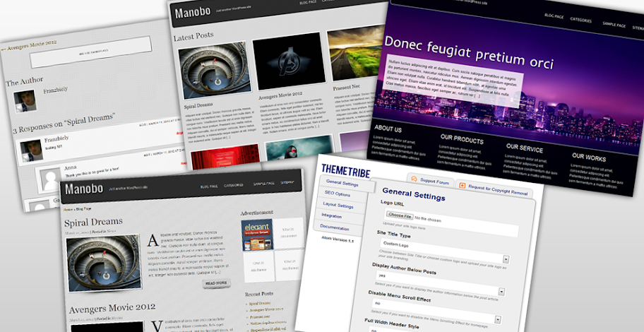Click the Franzbiely name under The Author

click(x=56, y=90)
